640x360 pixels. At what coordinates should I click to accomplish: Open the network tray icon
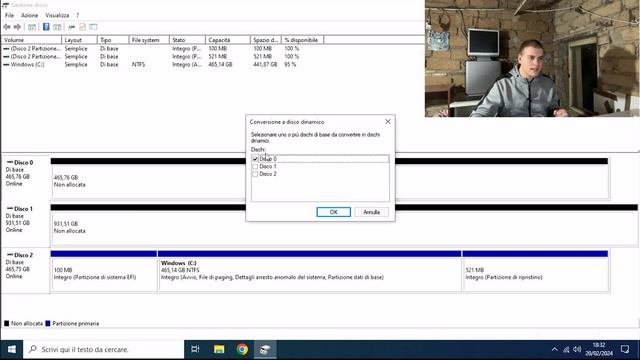click(566, 349)
